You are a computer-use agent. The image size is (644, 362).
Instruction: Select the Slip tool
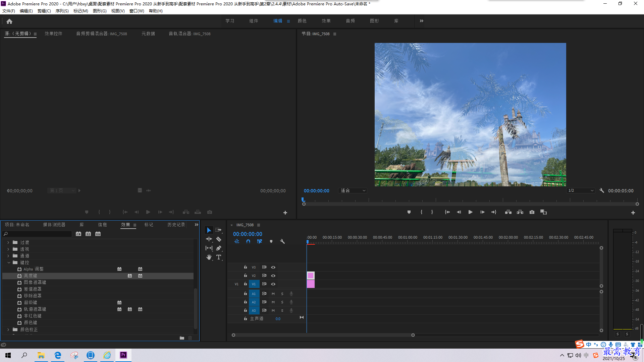pos(209,248)
